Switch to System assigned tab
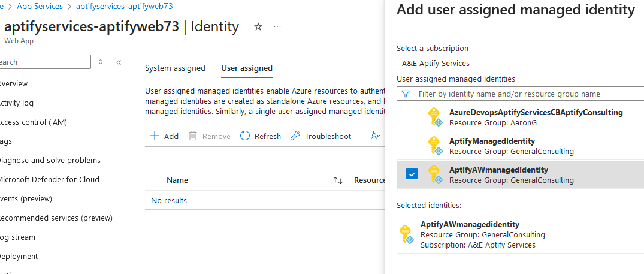Image resolution: width=644 pixels, height=274 pixels. point(175,68)
